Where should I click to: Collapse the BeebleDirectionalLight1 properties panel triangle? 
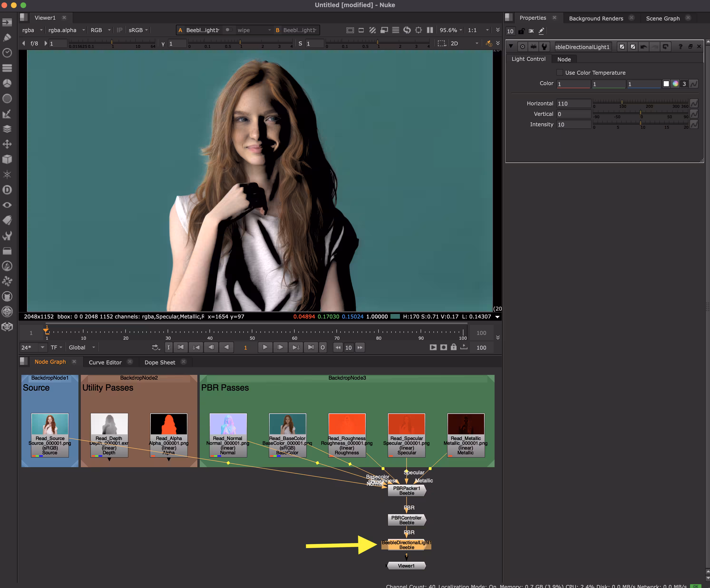coord(511,46)
